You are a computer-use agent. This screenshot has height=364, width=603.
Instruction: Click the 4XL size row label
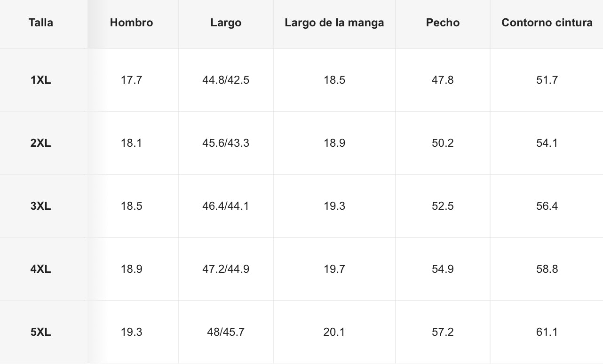pos(41,269)
